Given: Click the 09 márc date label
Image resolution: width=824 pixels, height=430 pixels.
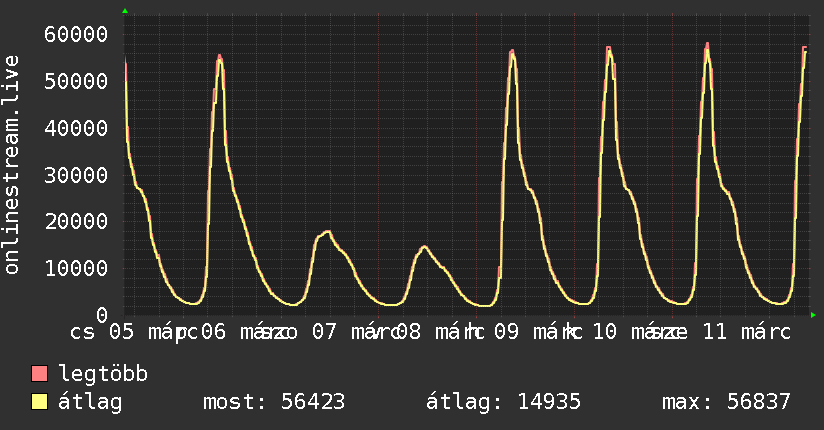Looking at the screenshot, I should pyautogui.click(x=537, y=332).
